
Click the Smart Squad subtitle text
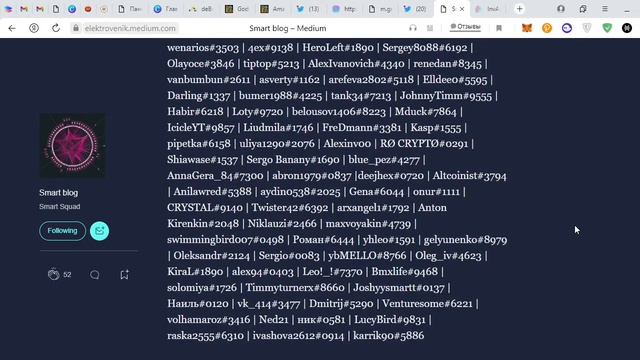(60, 207)
